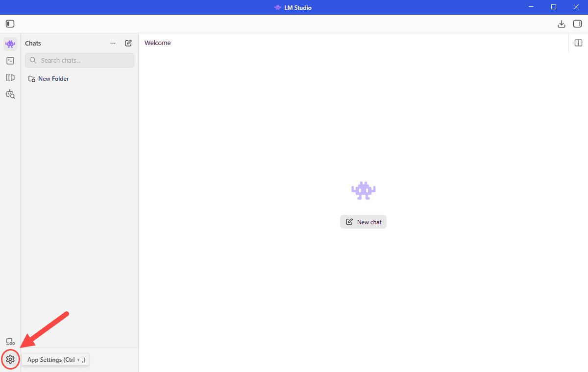The image size is (588, 372).
Task: Maximize the LM Studio window
Action: [554, 7]
